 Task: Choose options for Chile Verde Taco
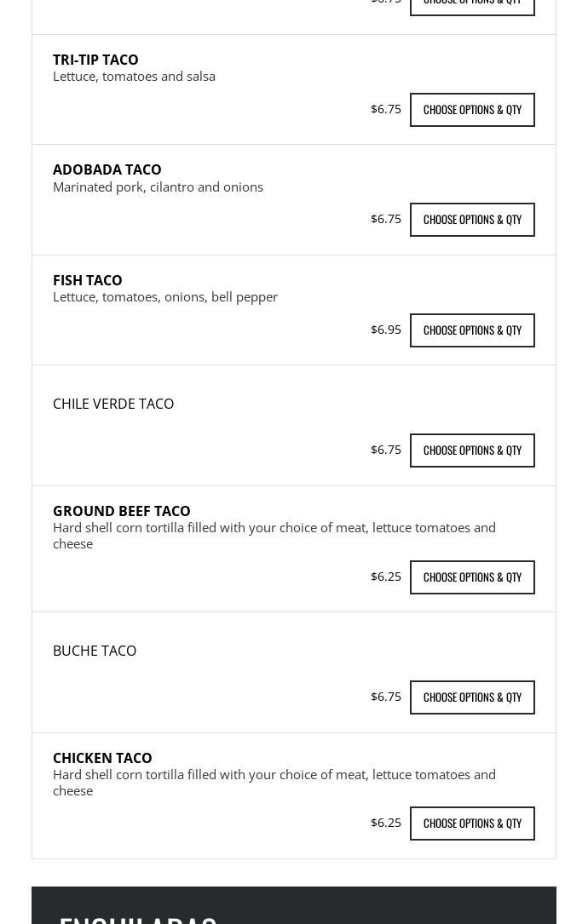click(472, 451)
